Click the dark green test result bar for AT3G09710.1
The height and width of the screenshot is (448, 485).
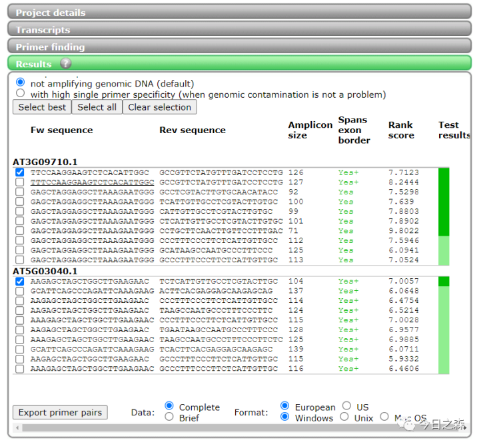coord(444,200)
